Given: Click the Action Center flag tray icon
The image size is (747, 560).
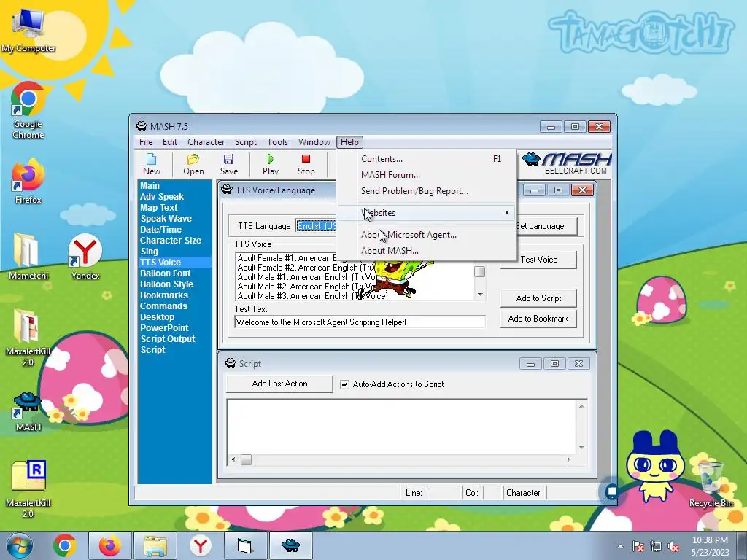Looking at the screenshot, I should pyautogui.click(x=638, y=547).
